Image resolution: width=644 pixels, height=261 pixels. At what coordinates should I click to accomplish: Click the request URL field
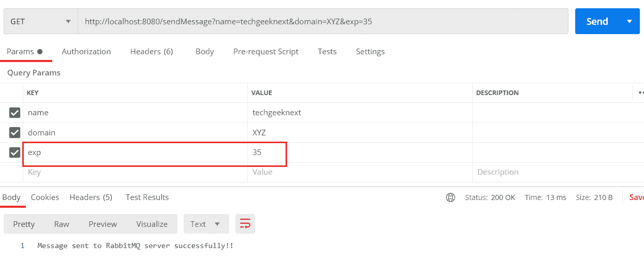323,22
